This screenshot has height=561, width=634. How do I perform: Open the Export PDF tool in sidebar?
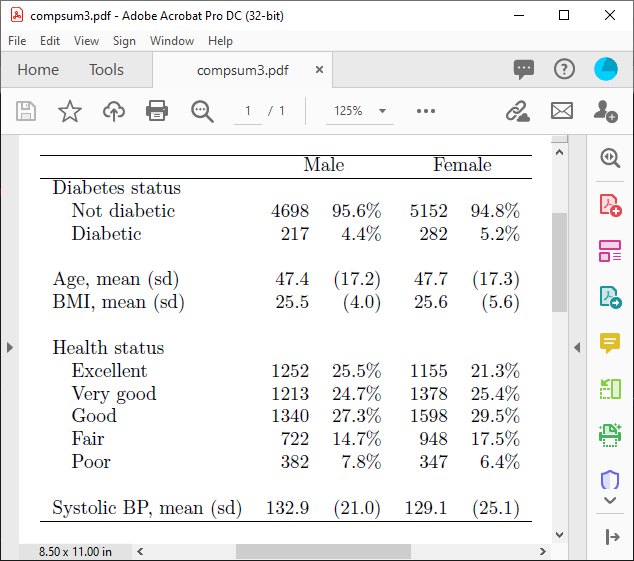(x=610, y=296)
